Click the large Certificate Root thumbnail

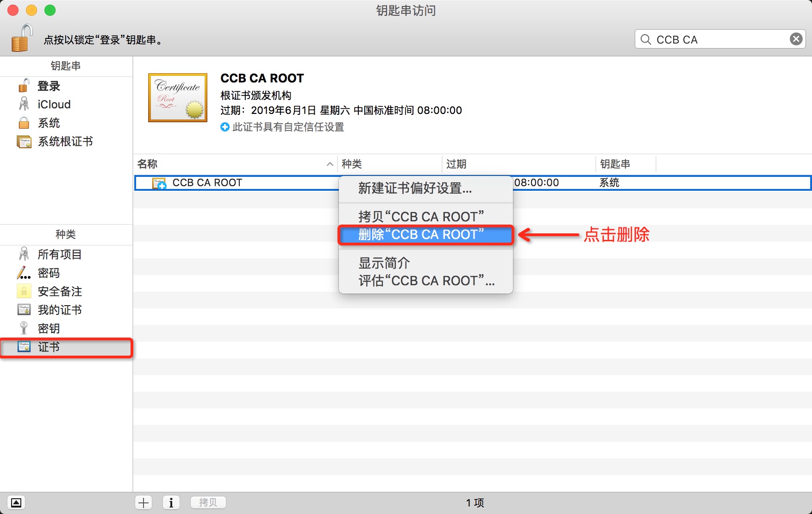(x=178, y=98)
